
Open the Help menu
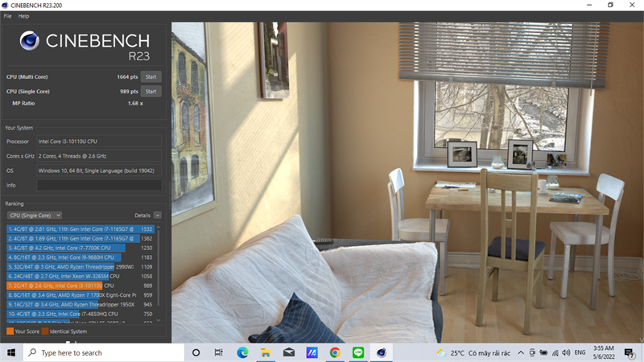pos(23,16)
